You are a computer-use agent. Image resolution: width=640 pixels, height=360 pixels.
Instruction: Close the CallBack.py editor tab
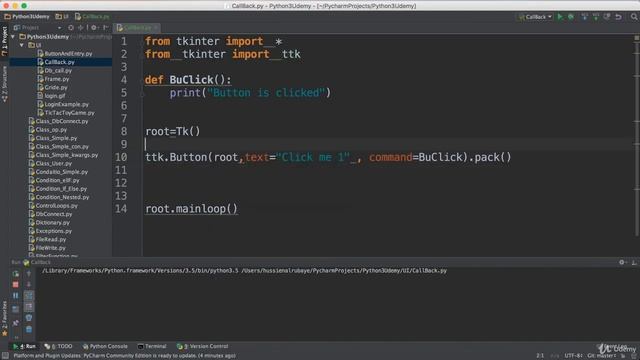pos(156,28)
